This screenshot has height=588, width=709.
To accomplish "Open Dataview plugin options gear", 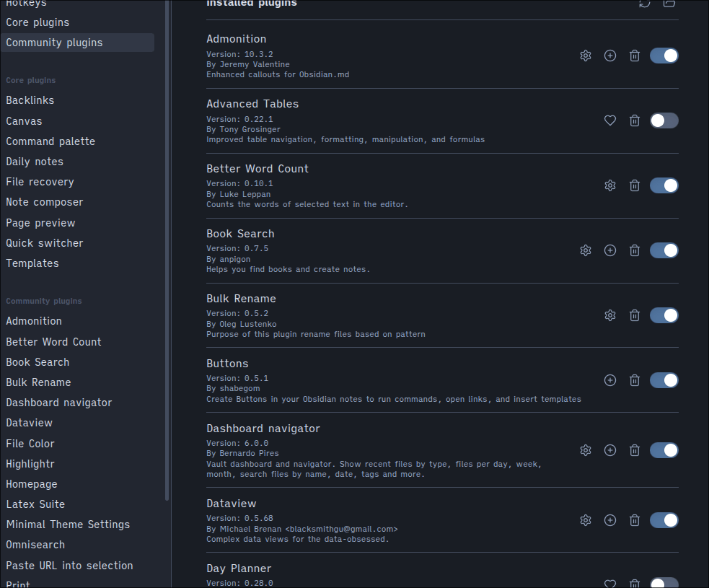I will tap(586, 520).
